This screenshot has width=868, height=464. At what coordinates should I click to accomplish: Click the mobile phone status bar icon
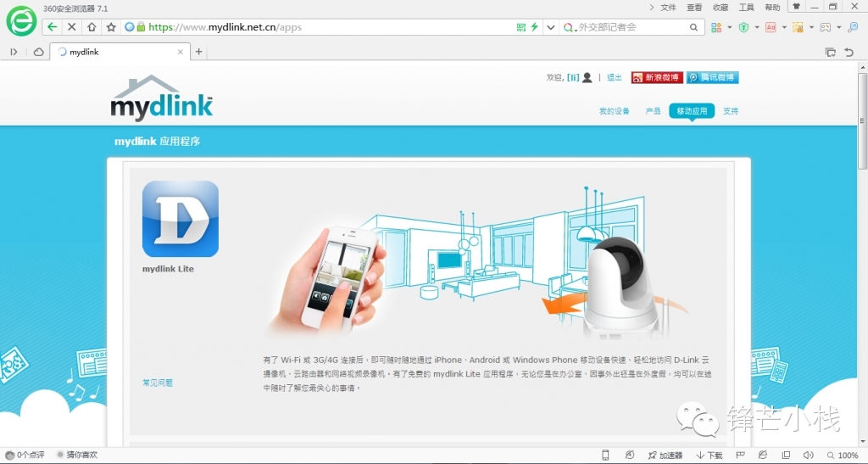click(605, 456)
